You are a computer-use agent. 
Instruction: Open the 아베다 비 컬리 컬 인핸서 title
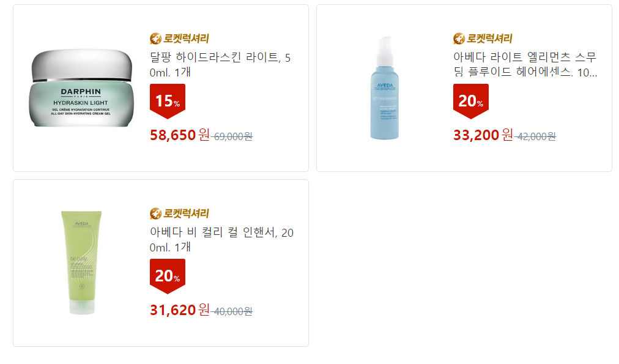[x=221, y=240]
